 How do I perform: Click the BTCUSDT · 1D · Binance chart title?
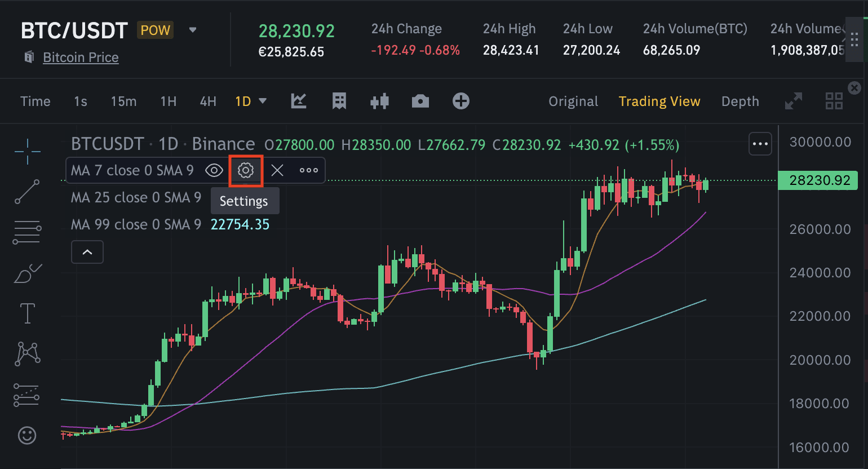click(163, 144)
